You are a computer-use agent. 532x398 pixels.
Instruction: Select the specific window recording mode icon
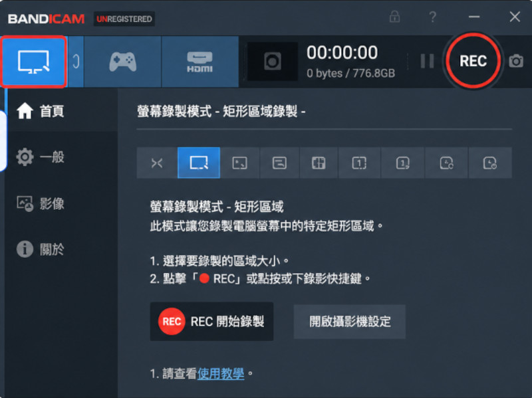point(279,163)
